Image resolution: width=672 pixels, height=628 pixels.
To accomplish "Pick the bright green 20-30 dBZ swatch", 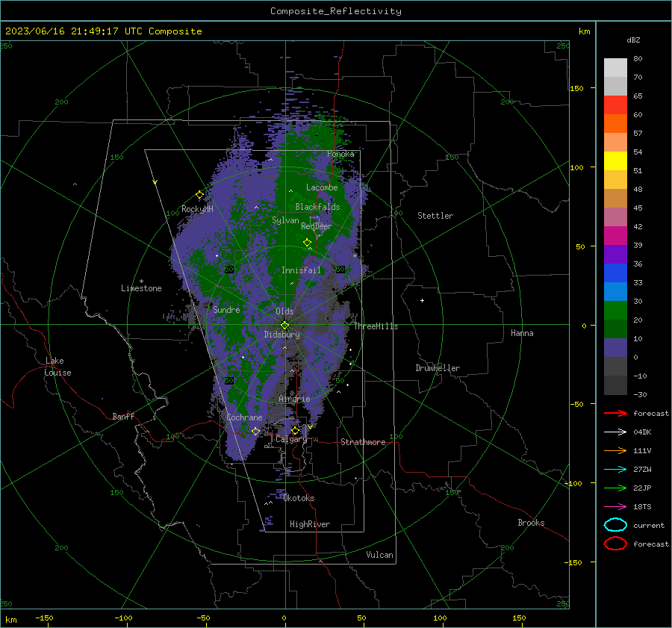I will click(x=615, y=311).
